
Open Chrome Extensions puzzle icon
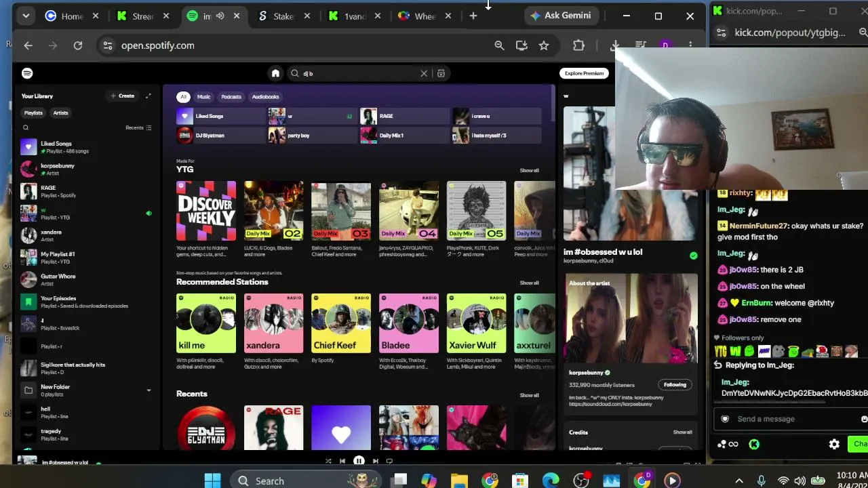(x=578, y=45)
